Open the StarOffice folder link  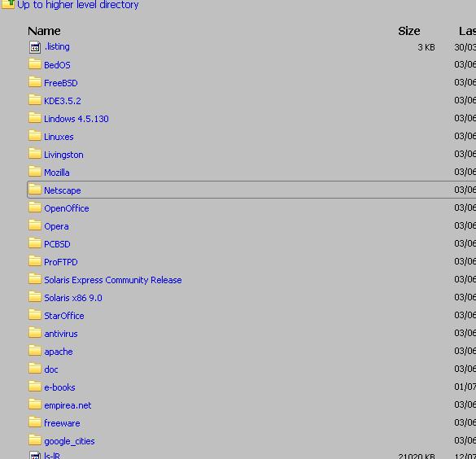64,316
